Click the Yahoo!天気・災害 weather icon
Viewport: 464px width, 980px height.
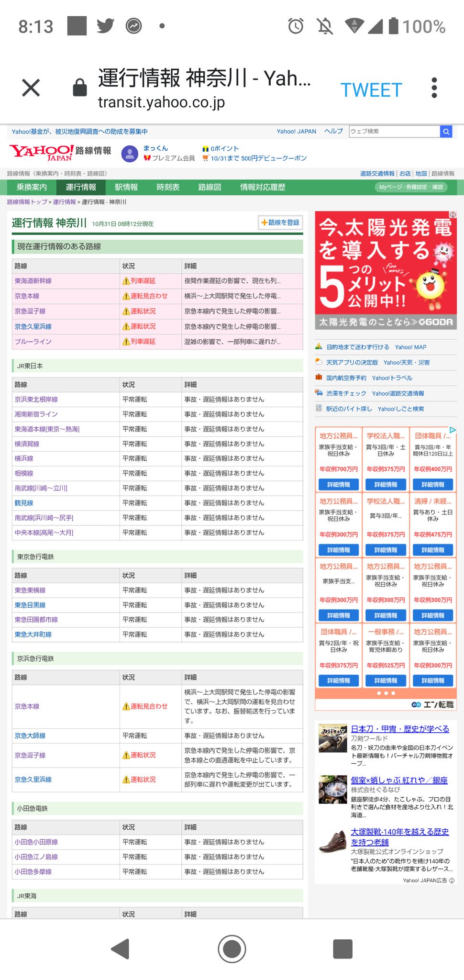coord(319,362)
